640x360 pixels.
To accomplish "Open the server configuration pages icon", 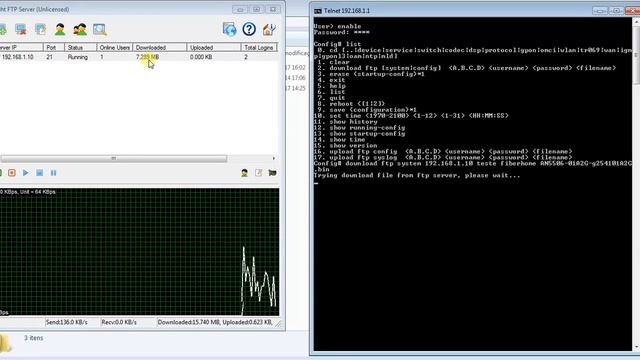I will 40,29.
